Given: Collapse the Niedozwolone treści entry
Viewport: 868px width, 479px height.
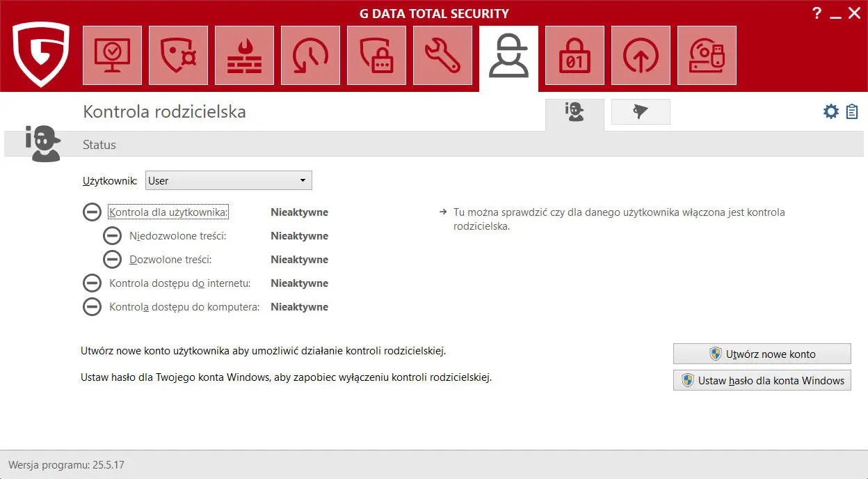Looking at the screenshot, I should pos(113,235).
